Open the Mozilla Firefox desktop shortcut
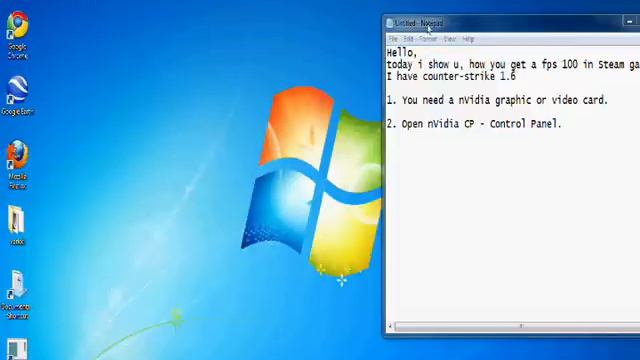This screenshot has width=640, height=360. pos(18,165)
